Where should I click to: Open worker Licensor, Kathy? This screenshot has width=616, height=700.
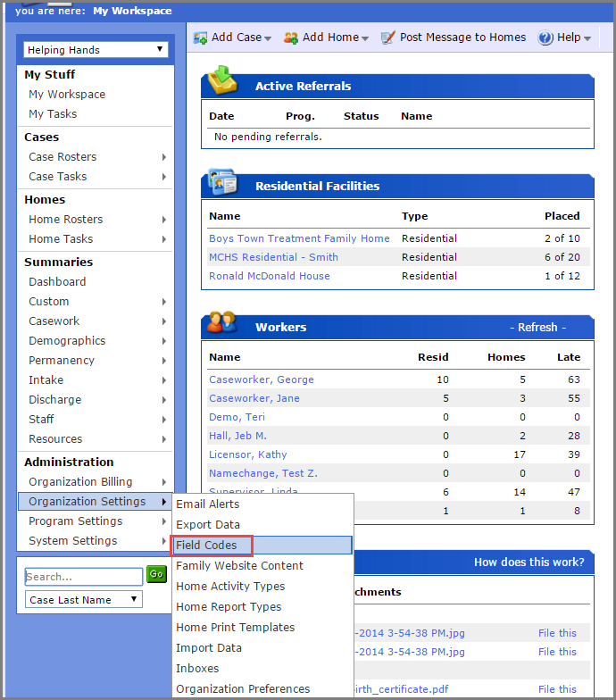coord(248,454)
